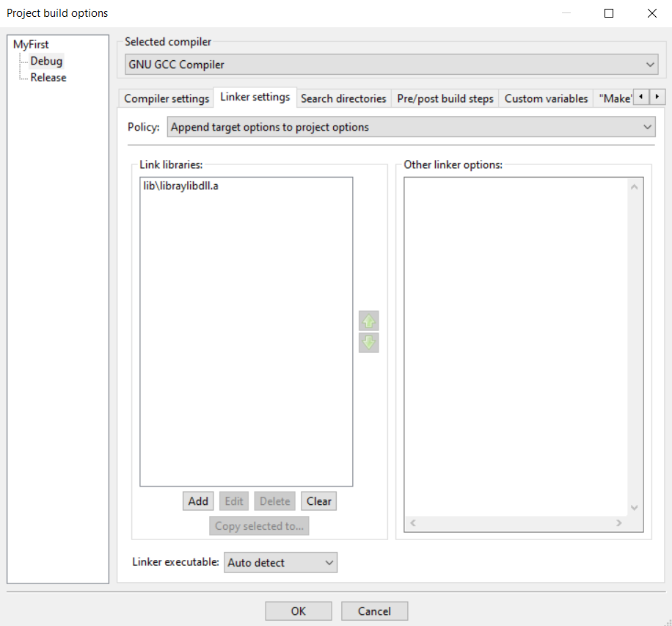Screen dimensions: 672x626
Task: Clear all link libraries
Action: coord(318,501)
